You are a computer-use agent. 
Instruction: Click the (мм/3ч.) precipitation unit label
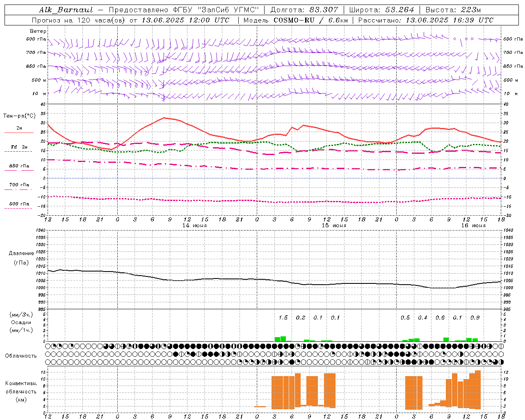click(21, 315)
